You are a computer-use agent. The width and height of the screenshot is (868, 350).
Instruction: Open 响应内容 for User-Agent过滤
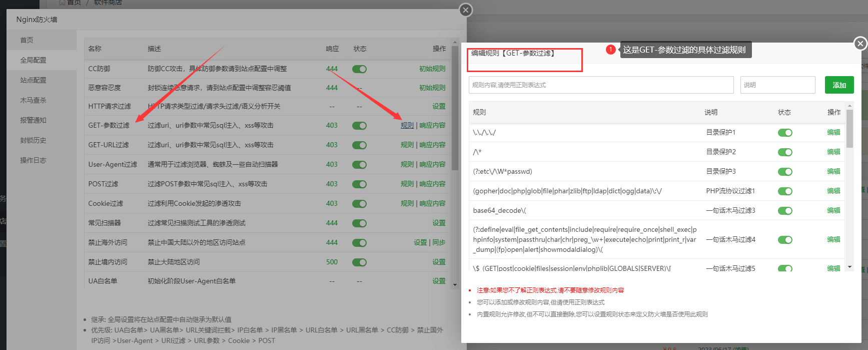(x=432, y=164)
